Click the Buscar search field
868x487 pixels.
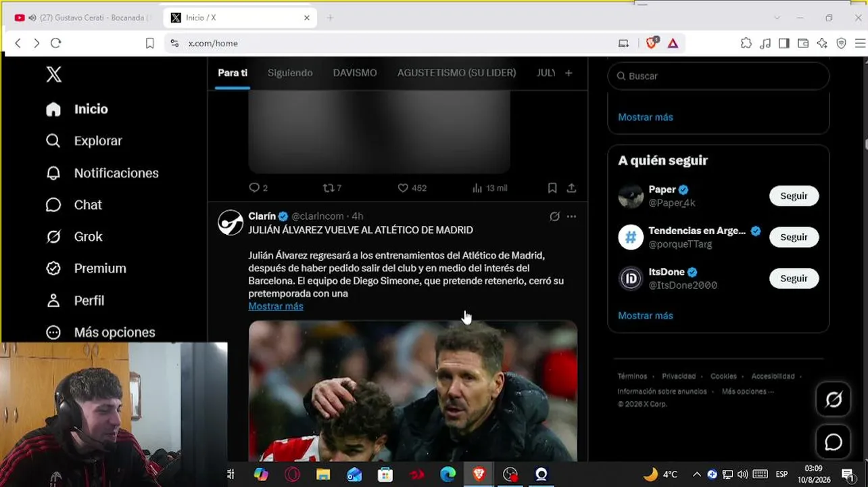(x=719, y=76)
